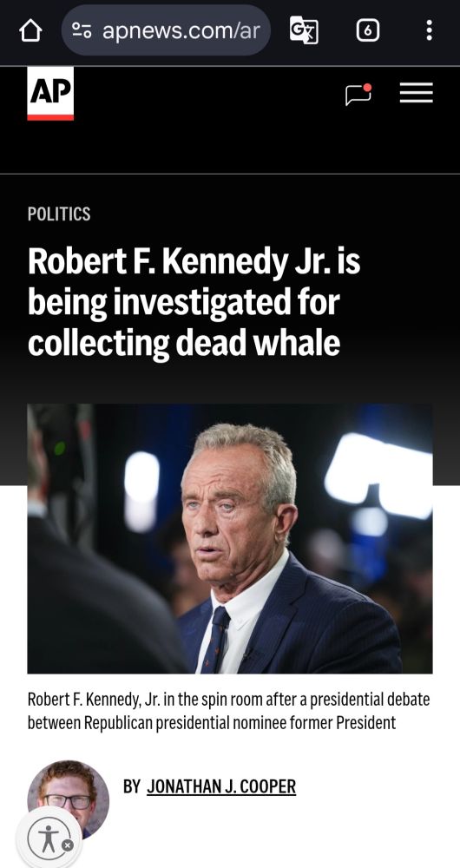Tap the red bar under AP logo
The width and height of the screenshot is (460, 868).
coord(50,117)
